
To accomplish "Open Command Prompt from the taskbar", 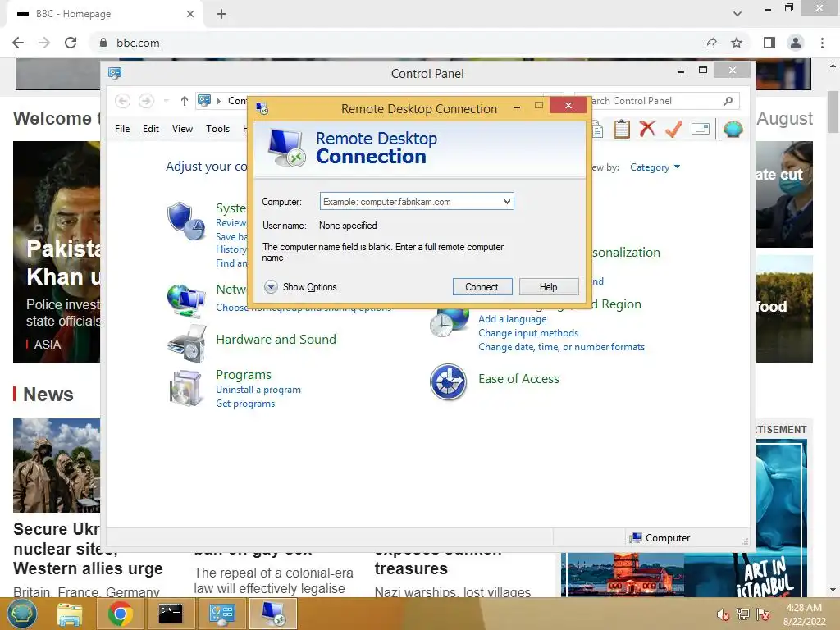I will pos(171,614).
